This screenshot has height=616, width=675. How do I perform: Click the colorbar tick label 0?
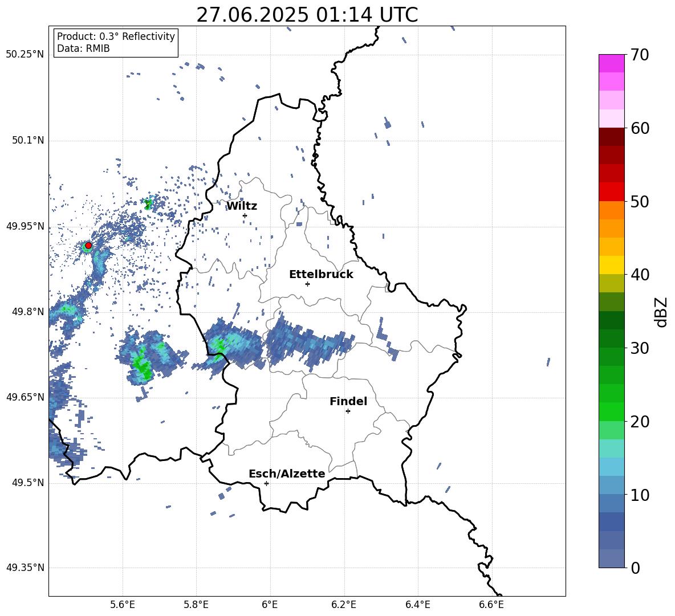tap(635, 568)
